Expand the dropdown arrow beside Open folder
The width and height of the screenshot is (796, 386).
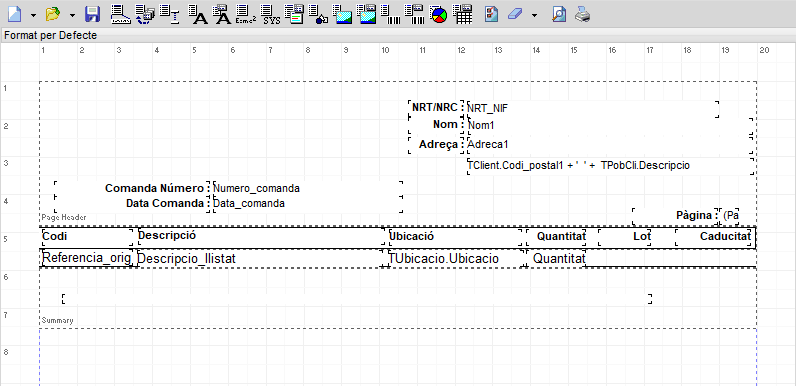pyautogui.click(x=72, y=15)
